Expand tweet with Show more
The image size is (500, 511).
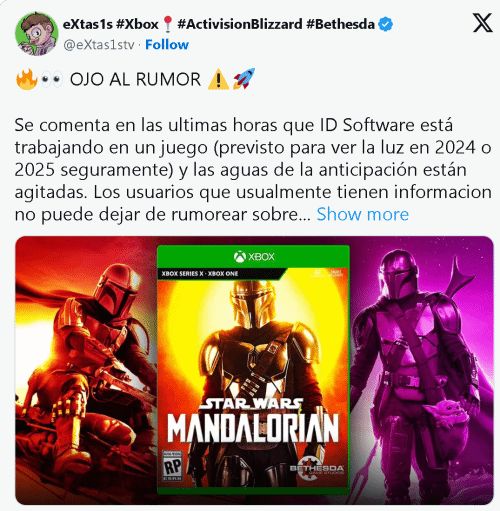(x=362, y=214)
